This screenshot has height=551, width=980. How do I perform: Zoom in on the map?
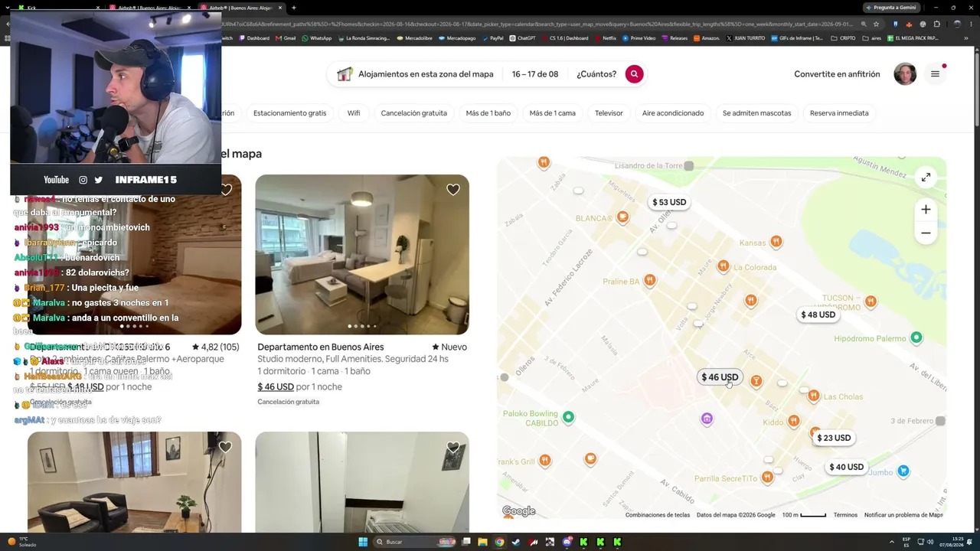pos(926,210)
